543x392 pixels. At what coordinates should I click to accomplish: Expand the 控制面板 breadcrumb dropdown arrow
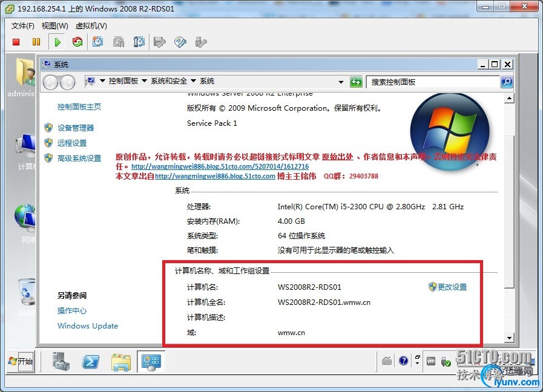[x=145, y=81]
